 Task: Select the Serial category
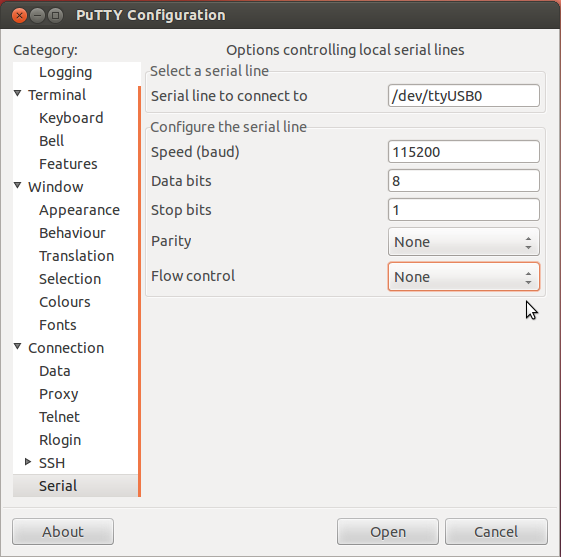coord(75,486)
